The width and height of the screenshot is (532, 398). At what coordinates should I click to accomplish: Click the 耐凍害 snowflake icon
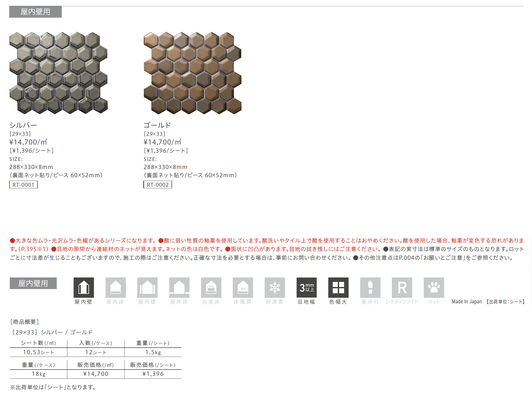point(275,287)
